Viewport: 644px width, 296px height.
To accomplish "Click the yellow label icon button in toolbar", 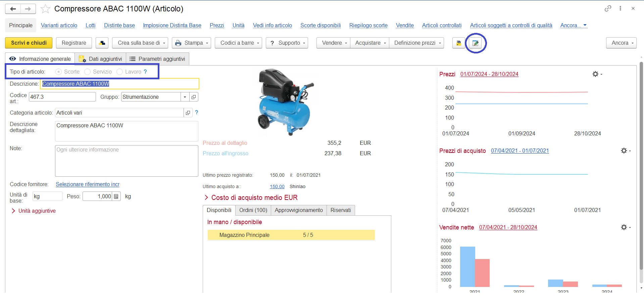I will point(459,43).
